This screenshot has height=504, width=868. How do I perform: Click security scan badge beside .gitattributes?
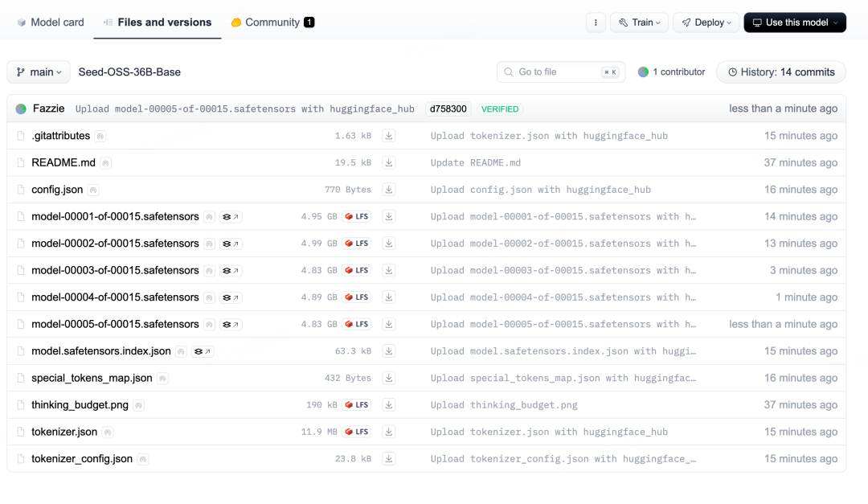tap(100, 136)
